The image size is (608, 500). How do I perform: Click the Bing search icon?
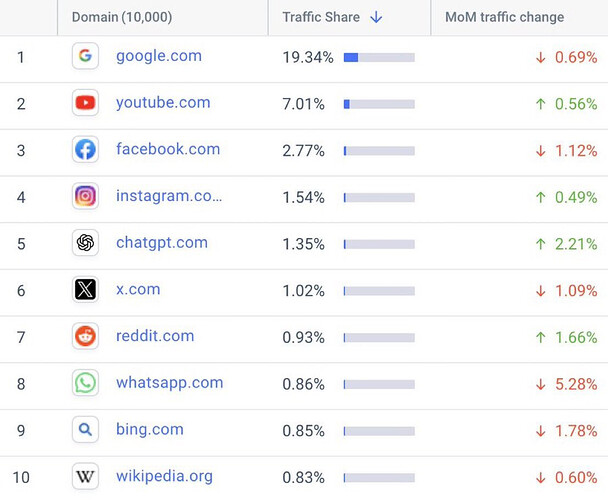(86, 430)
